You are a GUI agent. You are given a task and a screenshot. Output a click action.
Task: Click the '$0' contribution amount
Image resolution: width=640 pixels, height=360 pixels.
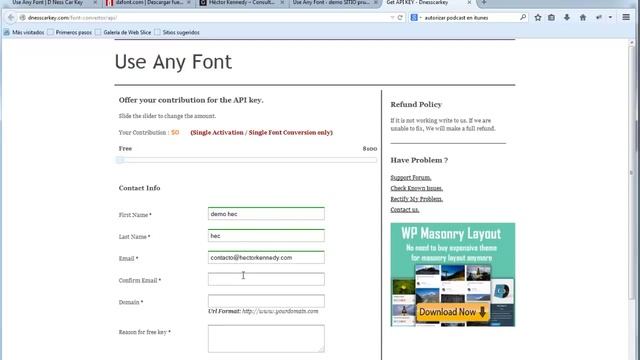pos(175,132)
